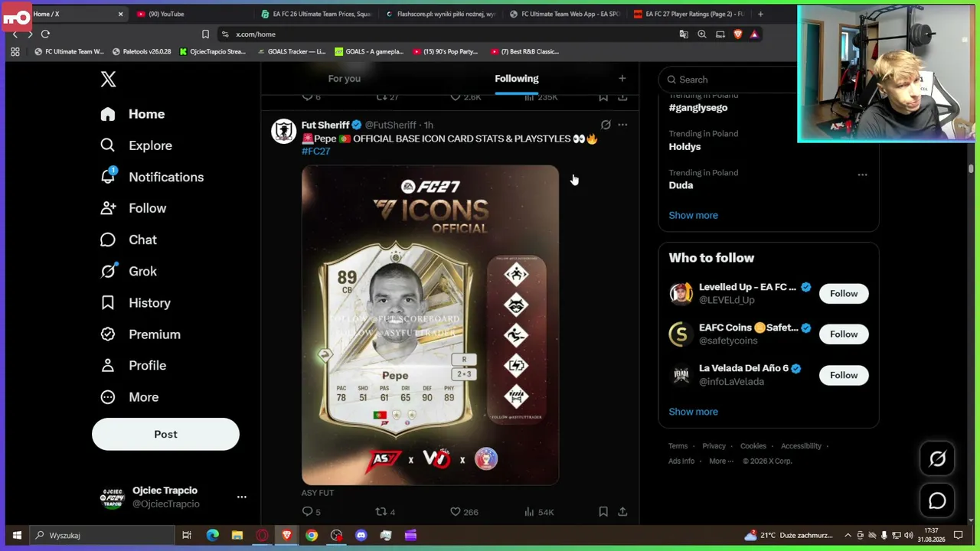Add a timeline tab with the plus icon

(x=622, y=78)
